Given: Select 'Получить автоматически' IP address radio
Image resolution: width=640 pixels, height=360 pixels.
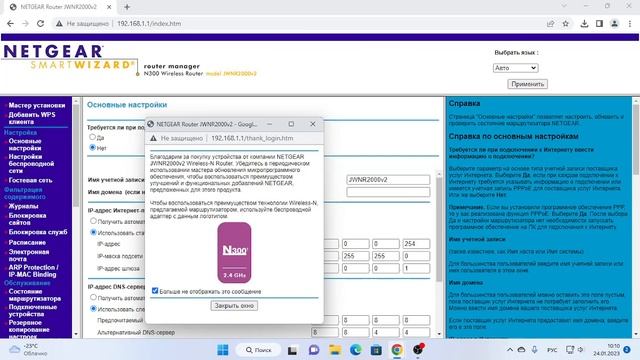Looking at the screenshot, I should pos(93,221).
